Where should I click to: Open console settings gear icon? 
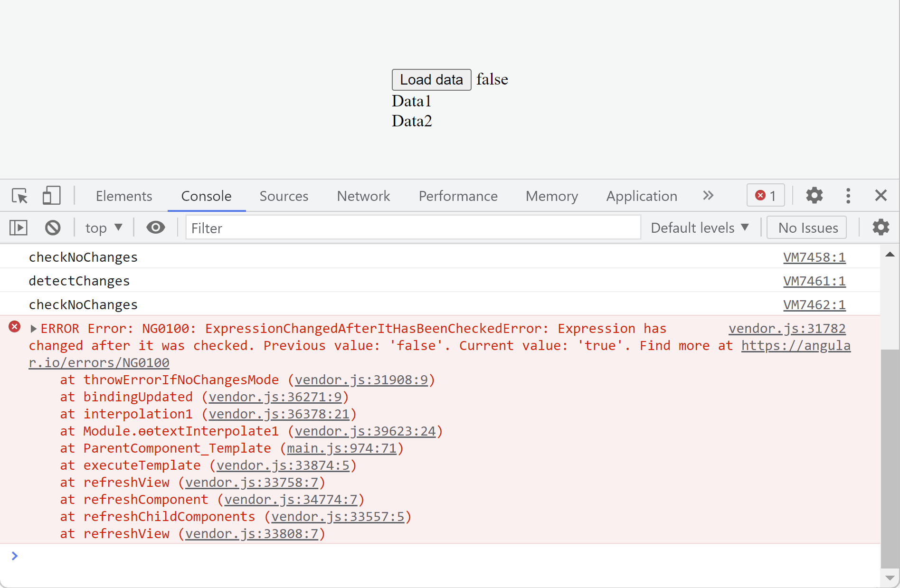click(881, 228)
